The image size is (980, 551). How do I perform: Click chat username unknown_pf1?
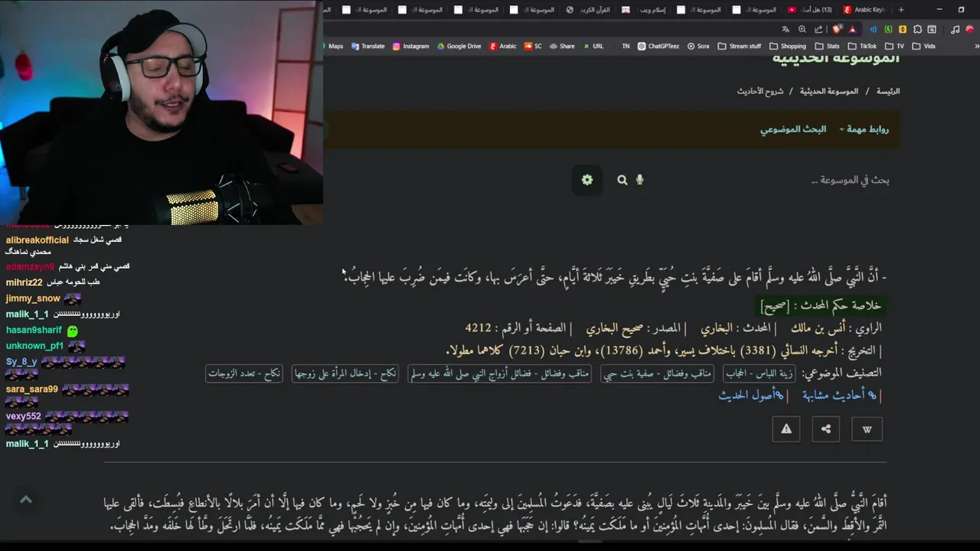(x=34, y=346)
